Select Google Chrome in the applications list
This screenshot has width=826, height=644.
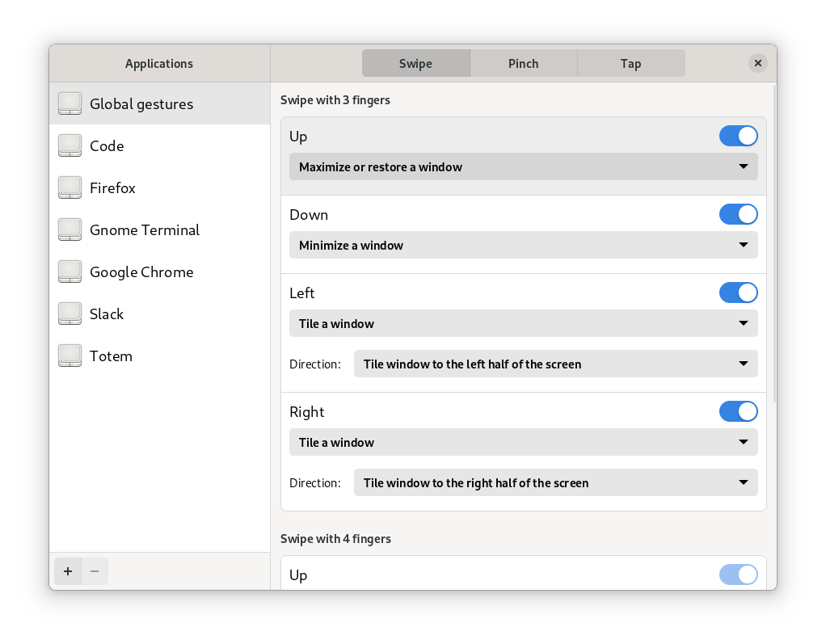159,272
